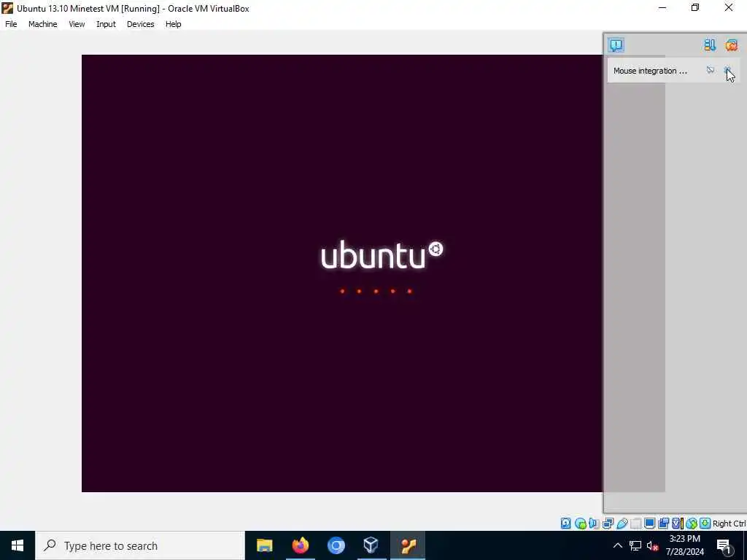Click the virtualization features chip icon
Viewport: 747px width, 560px height.
pos(678,524)
